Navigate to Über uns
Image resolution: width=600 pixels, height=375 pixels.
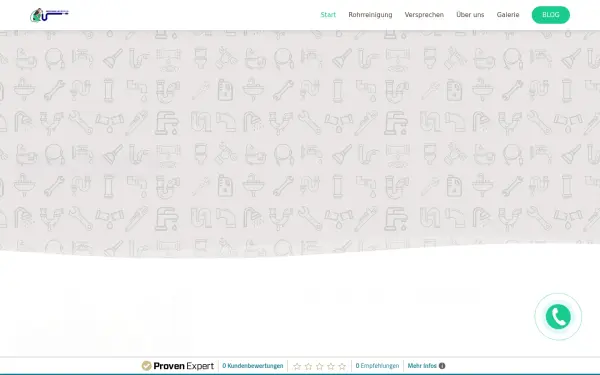[x=470, y=15]
